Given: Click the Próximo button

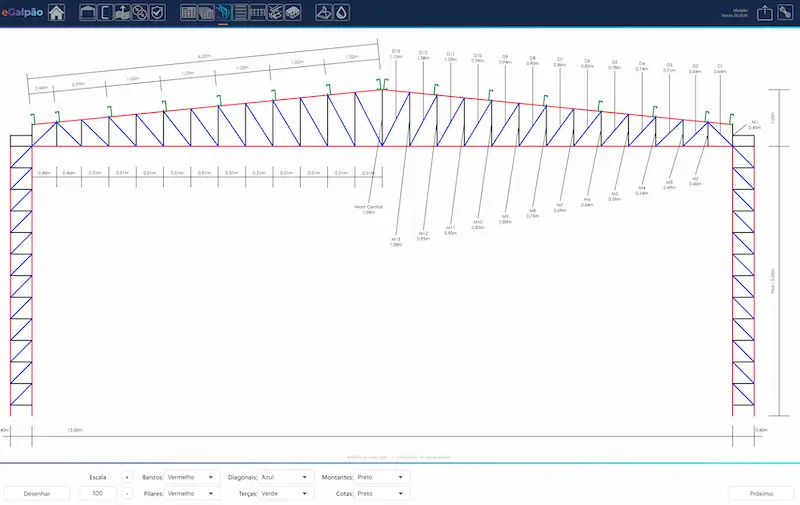Looking at the screenshot, I should pyautogui.click(x=761, y=493).
